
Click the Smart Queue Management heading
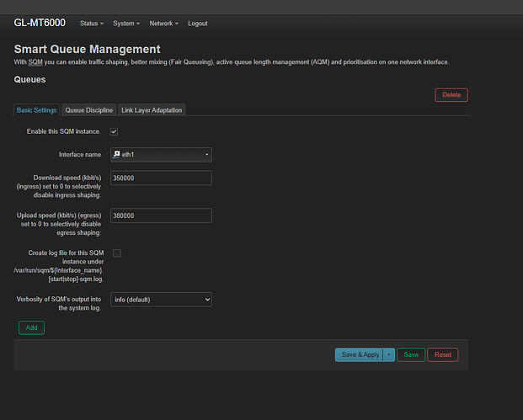(x=87, y=49)
